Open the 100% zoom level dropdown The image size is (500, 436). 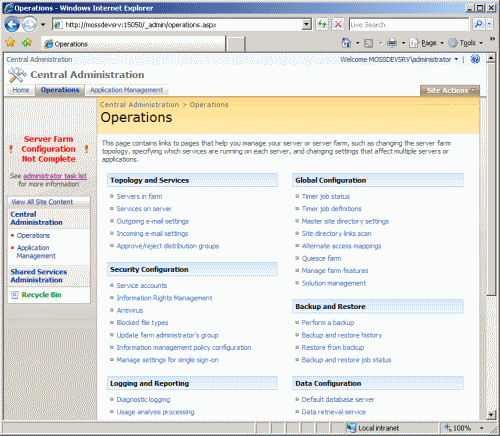[x=482, y=428]
